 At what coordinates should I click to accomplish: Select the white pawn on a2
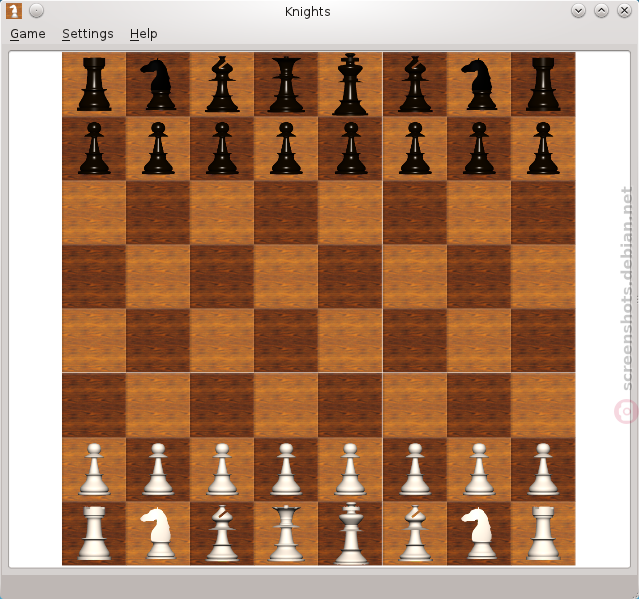coord(94,469)
